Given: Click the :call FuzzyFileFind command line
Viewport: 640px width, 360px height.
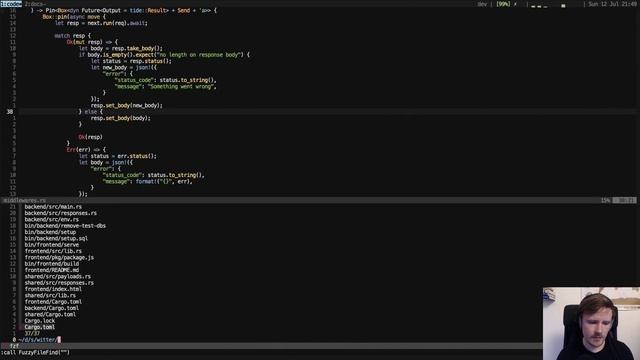Looking at the screenshot, I should tap(35, 352).
